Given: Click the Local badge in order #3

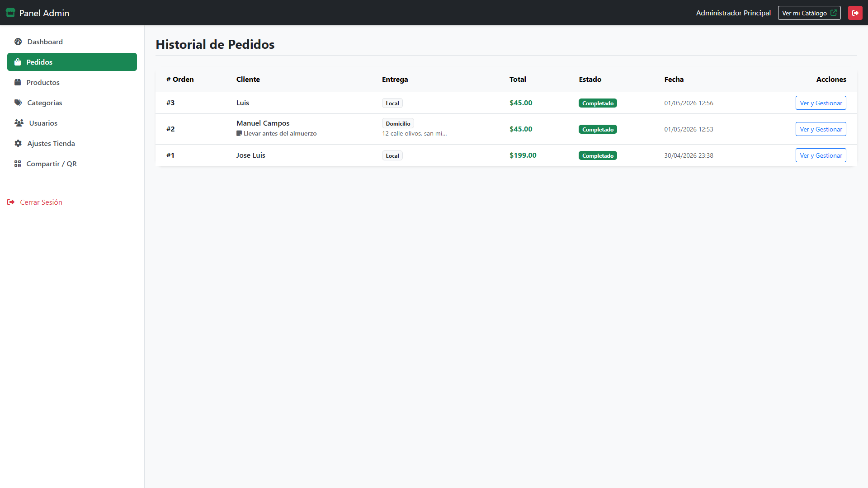Looking at the screenshot, I should (392, 103).
